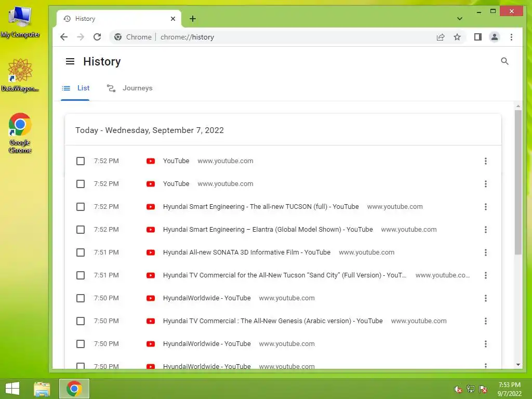Click the forward navigation arrow
The width and height of the screenshot is (532, 399).
coord(81,37)
